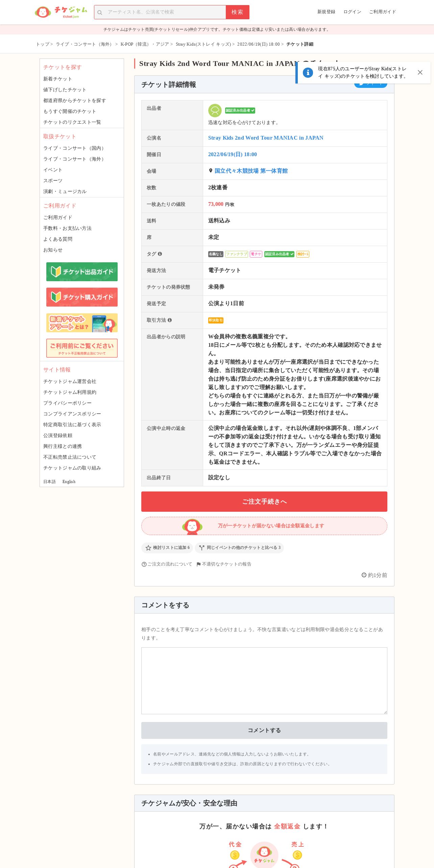The width and height of the screenshot is (434, 868).
Task: Open Stray Kids(ストレイ キッズ) breadcrumb
Action: pos(203,44)
